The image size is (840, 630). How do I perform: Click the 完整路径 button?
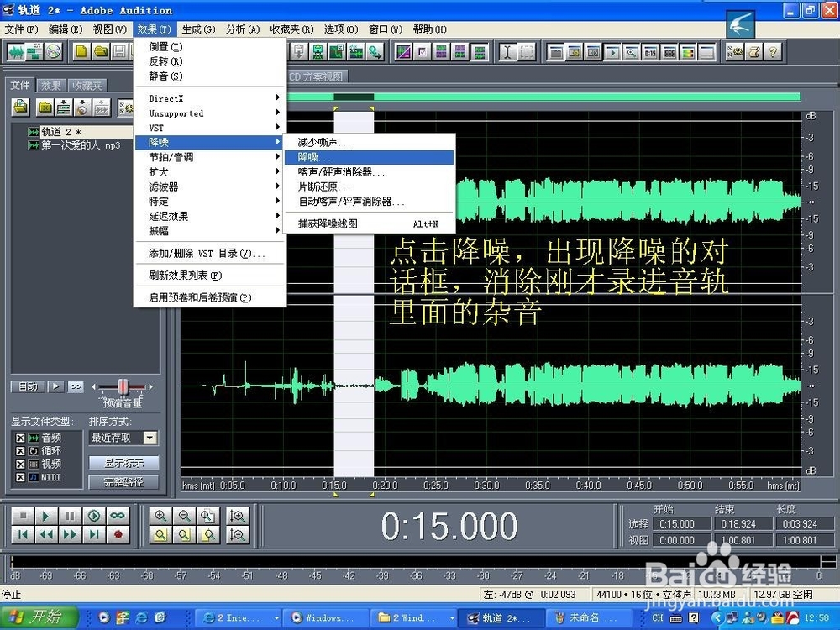(124, 481)
